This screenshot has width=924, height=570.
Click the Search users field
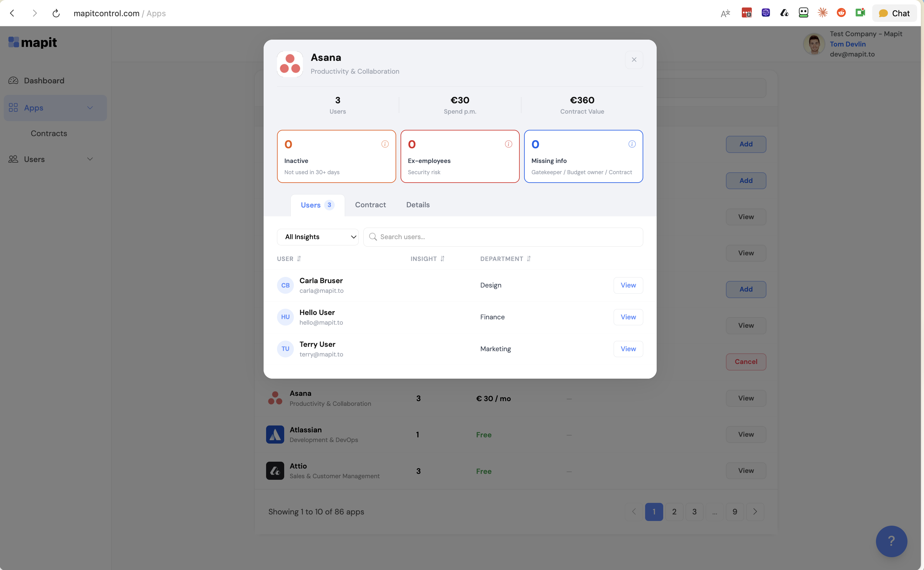point(503,237)
